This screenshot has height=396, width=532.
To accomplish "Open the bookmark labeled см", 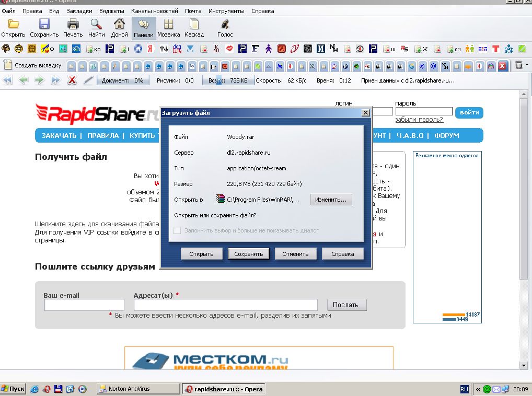I will [x=454, y=49].
